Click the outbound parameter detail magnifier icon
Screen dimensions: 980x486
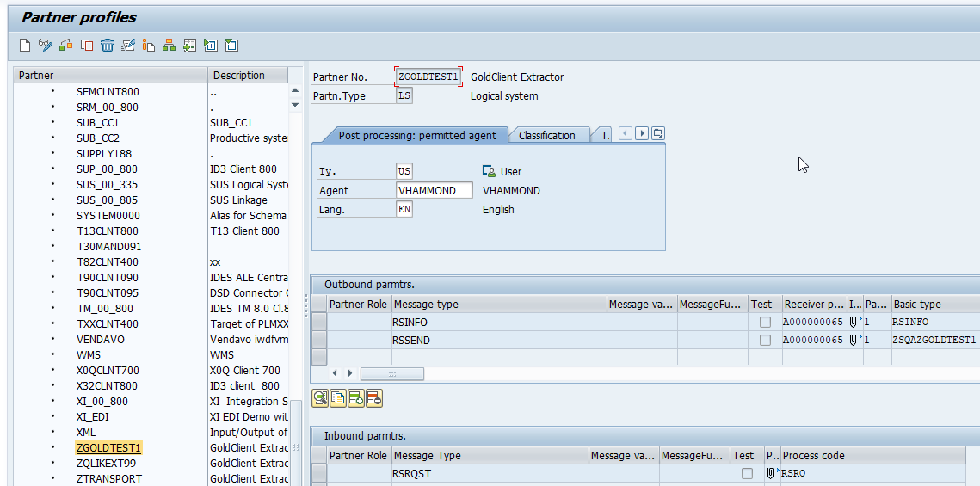point(320,397)
